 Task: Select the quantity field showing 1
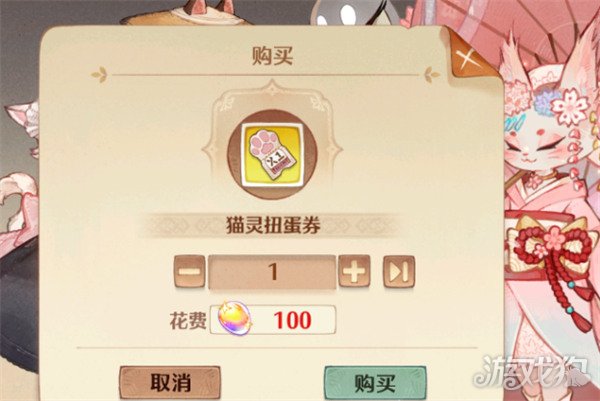click(272, 272)
